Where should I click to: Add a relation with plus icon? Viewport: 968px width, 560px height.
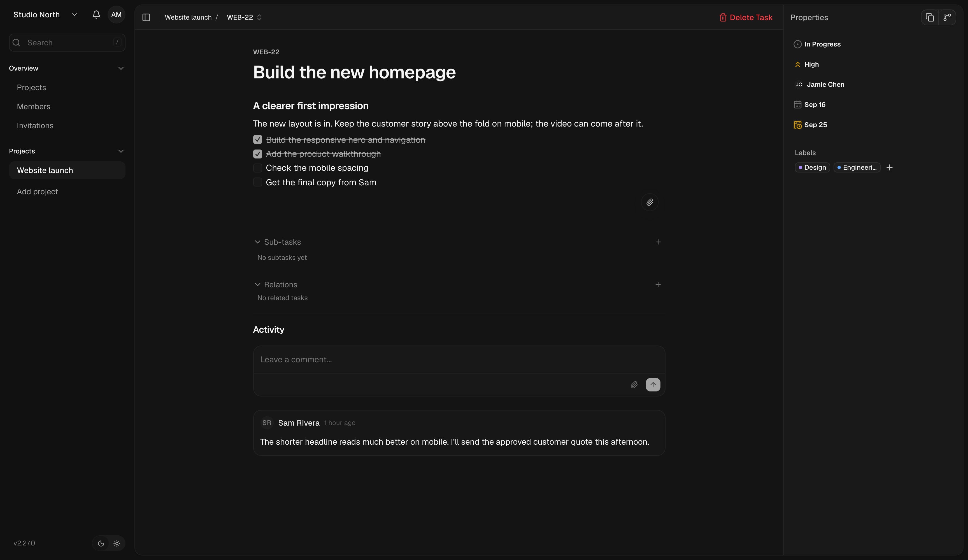(x=658, y=284)
